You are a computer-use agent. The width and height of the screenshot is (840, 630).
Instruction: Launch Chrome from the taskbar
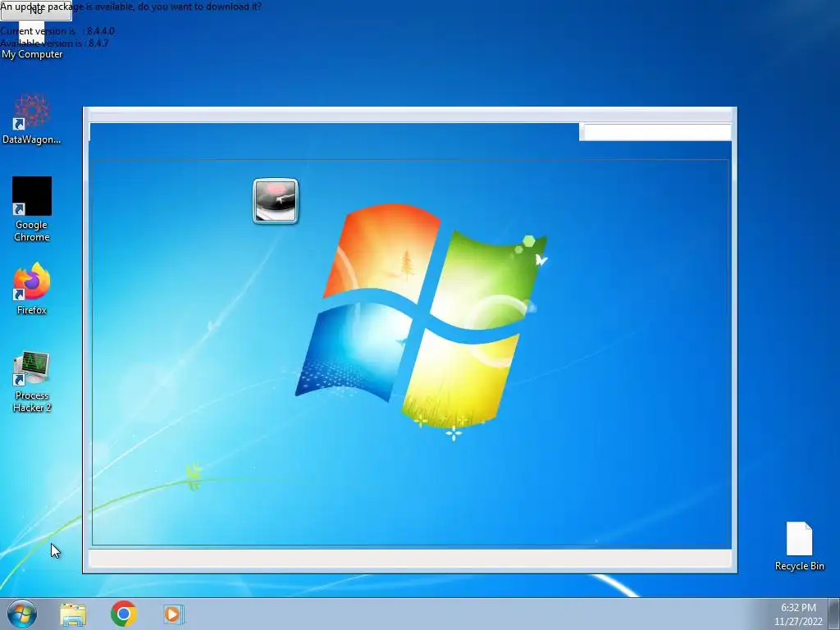coord(124,614)
